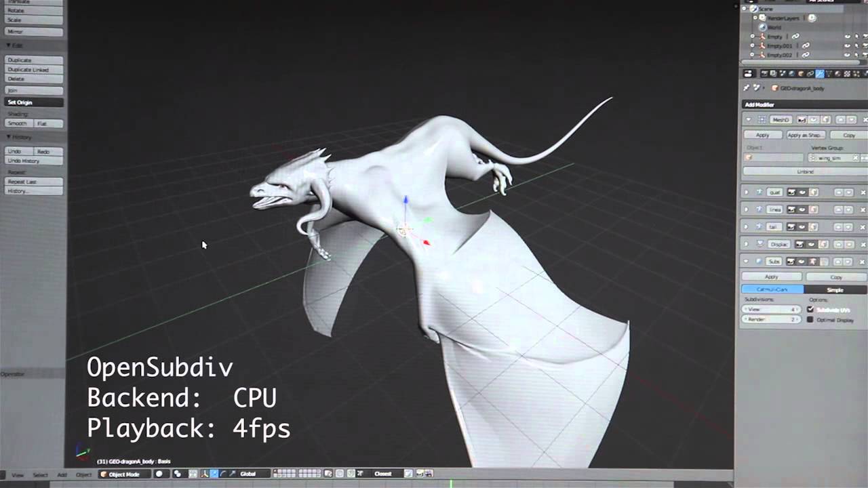Remove the quat modifier with its X
This screenshot has height=488, width=868.
(x=863, y=192)
